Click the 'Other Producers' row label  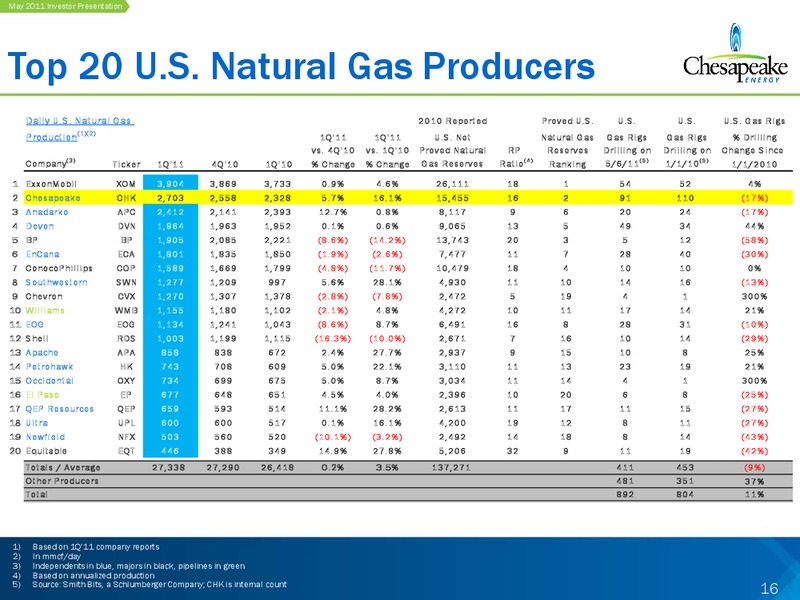tap(62, 481)
